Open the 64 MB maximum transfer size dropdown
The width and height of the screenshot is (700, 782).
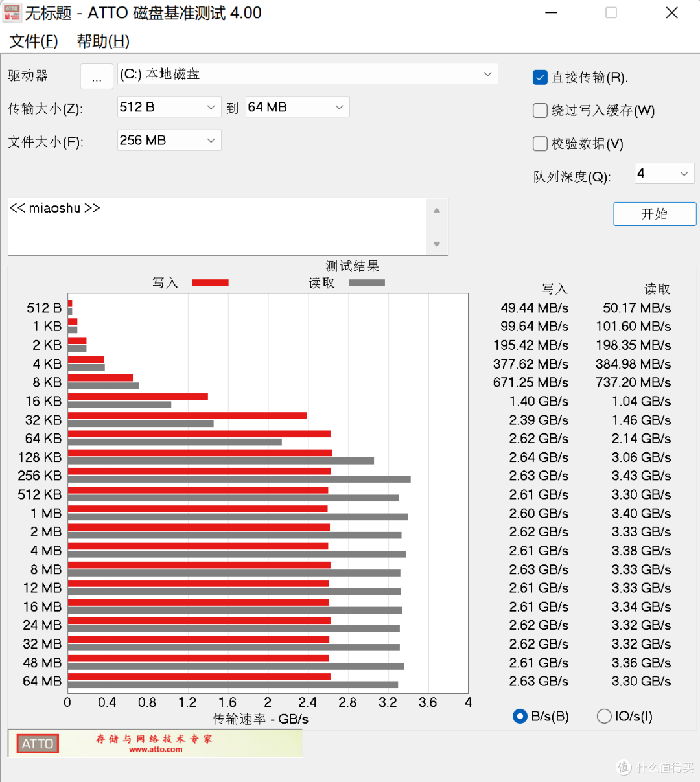tap(297, 107)
